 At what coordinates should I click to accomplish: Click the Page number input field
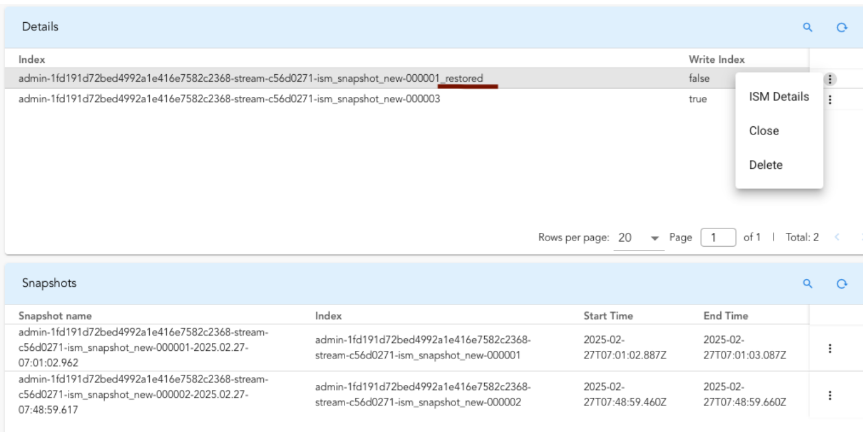point(718,237)
